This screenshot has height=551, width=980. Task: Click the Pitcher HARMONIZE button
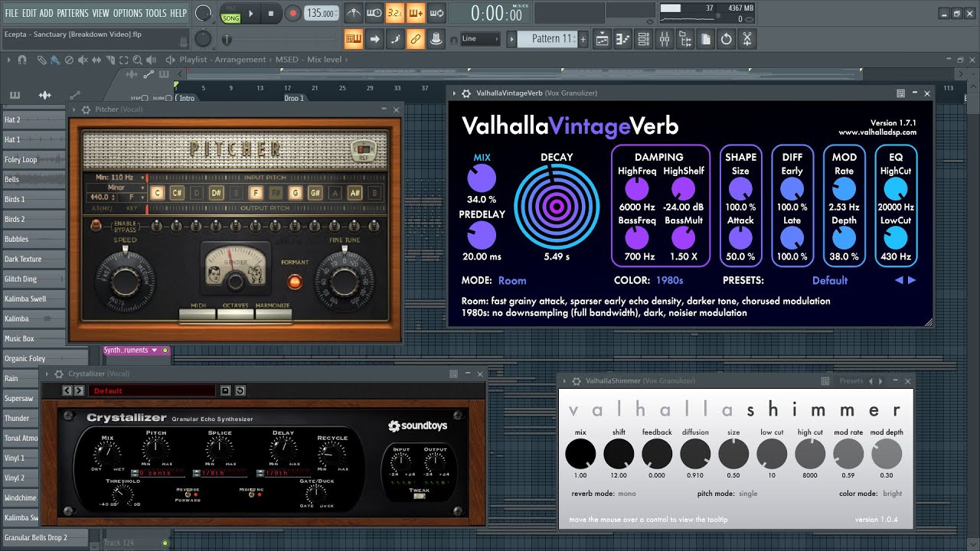pos(273,313)
